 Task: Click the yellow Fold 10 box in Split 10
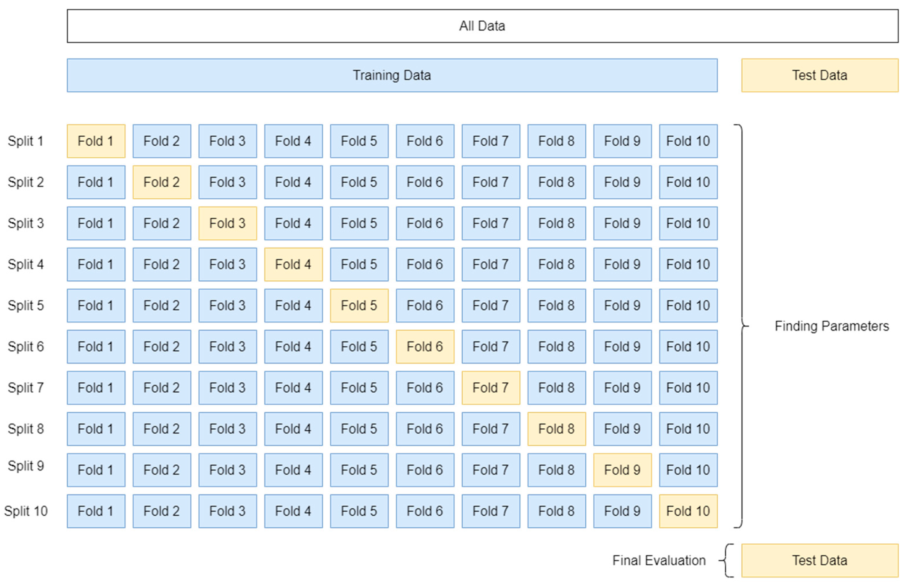pos(688,511)
